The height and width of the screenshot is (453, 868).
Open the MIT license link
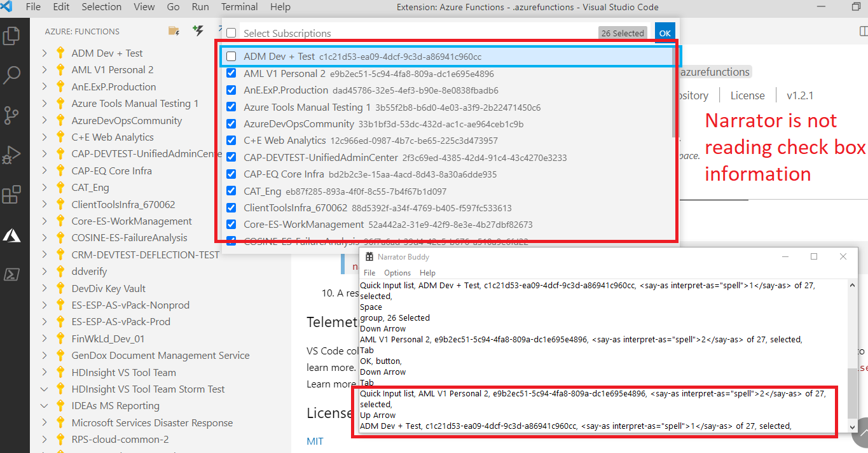[x=315, y=441]
